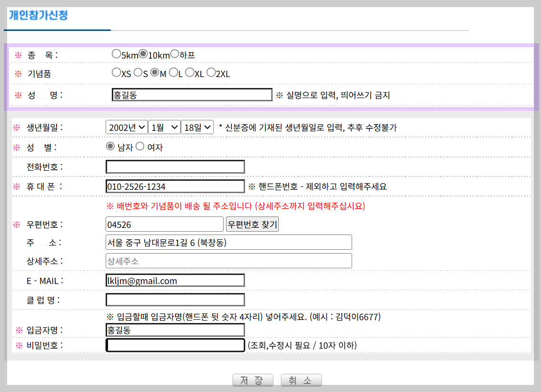541x392 pixels.
Task: Choose souvenir size L
Action: 174,72
